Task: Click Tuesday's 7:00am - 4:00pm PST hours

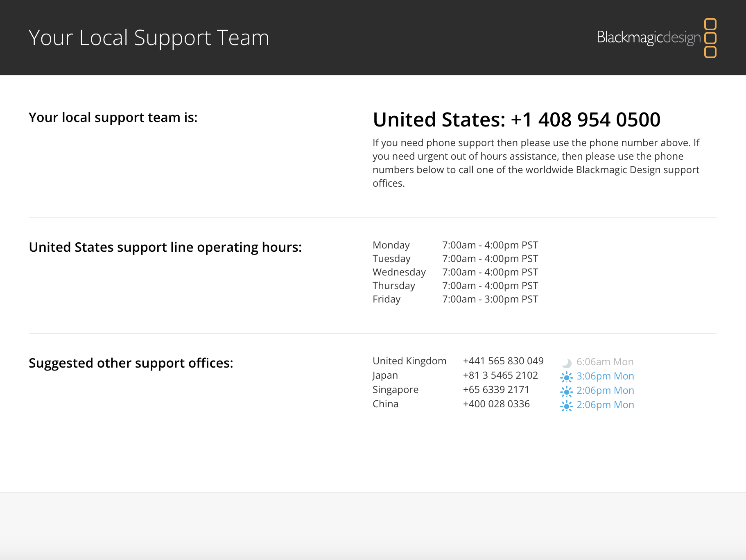Action: (x=490, y=259)
